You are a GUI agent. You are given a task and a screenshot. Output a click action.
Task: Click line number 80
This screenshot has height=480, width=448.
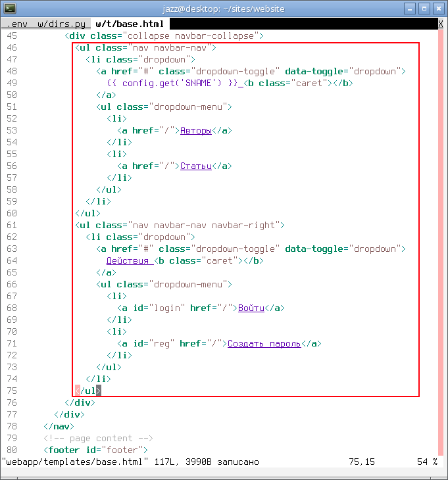[x=12, y=450]
